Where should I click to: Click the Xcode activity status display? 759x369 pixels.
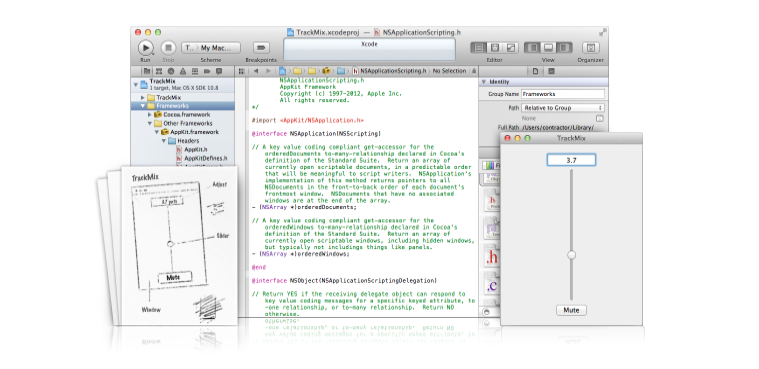coord(369,49)
